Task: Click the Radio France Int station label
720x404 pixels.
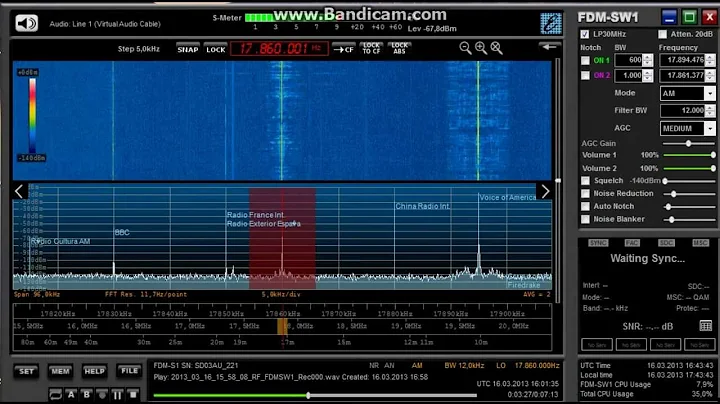Action: (x=255, y=215)
